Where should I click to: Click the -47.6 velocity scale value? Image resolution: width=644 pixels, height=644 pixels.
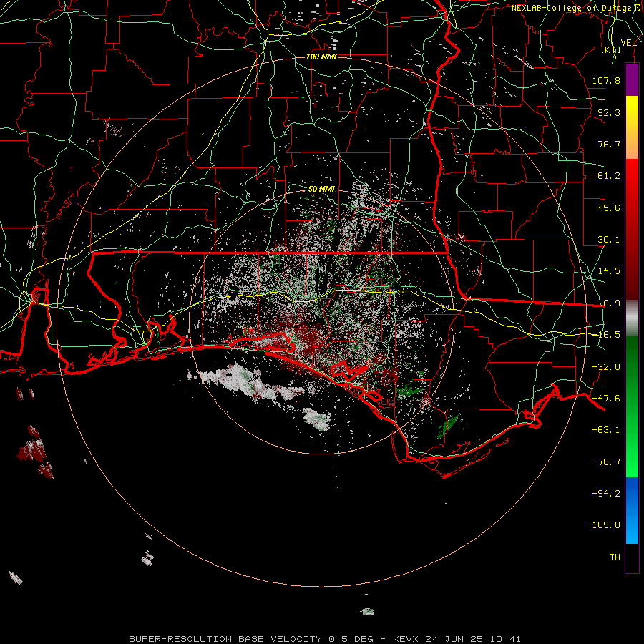click(x=606, y=399)
